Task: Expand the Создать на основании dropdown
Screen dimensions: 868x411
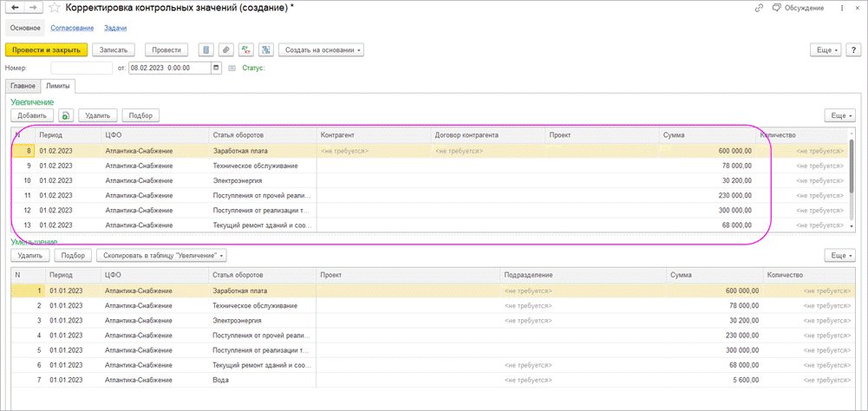Action: click(323, 49)
